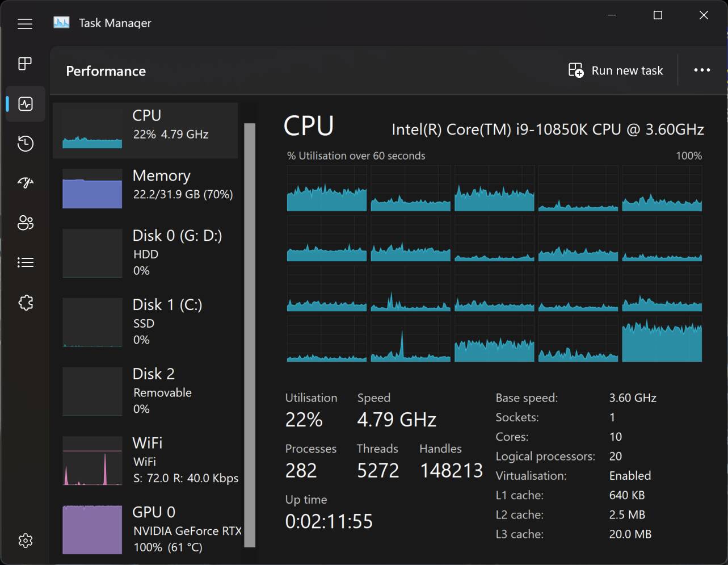This screenshot has height=565, width=728.
Task: Open Task Manager settings gear
Action: (x=25, y=540)
